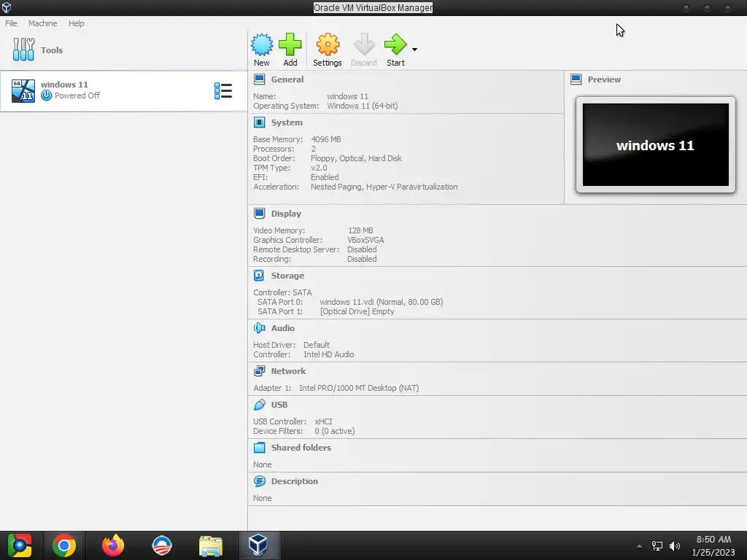Open the Tools icon in sidebar
747x560 pixels.
point(23,50)
